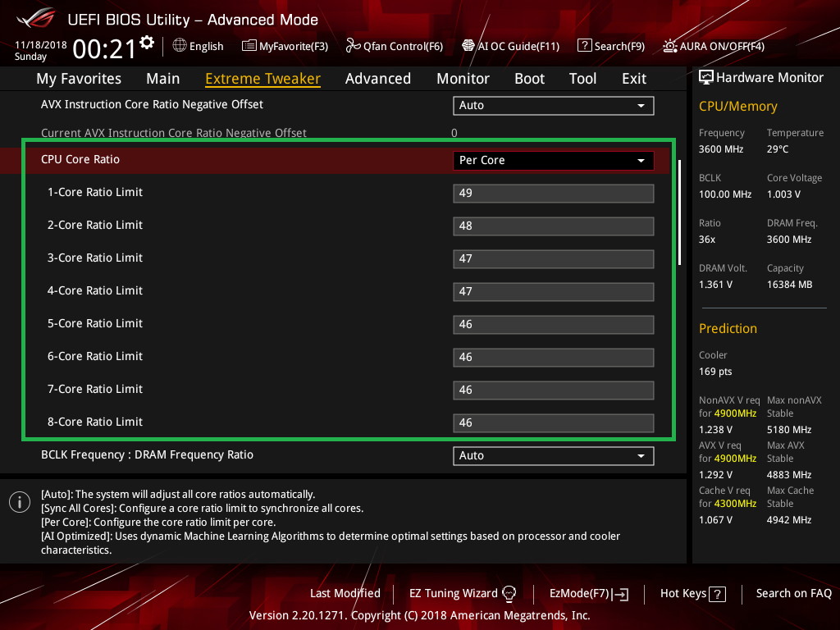The image size is (840, 630).
Task: Open Qfan Control(F6)
Action: (x=395, y=46)
